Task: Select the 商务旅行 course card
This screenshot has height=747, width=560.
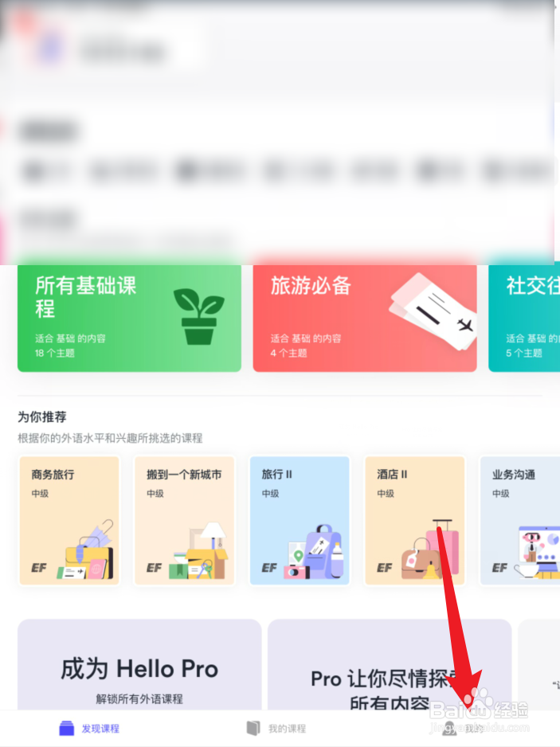Action: pos(69,520)
